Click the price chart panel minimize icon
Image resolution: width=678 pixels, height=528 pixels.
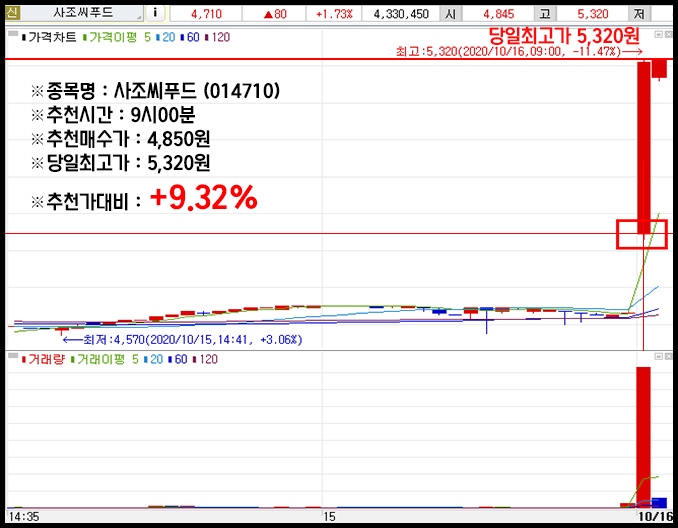click(x=659, y=34)
